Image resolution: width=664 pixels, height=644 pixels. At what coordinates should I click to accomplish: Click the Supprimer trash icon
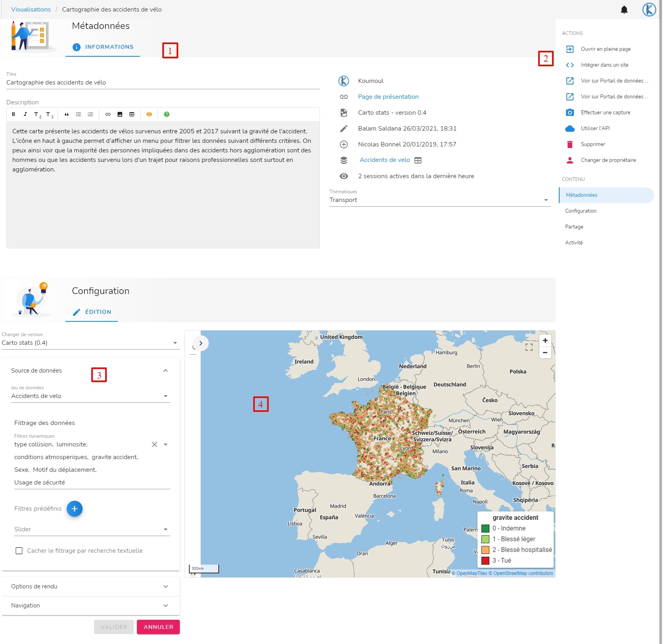click(570, 144)
